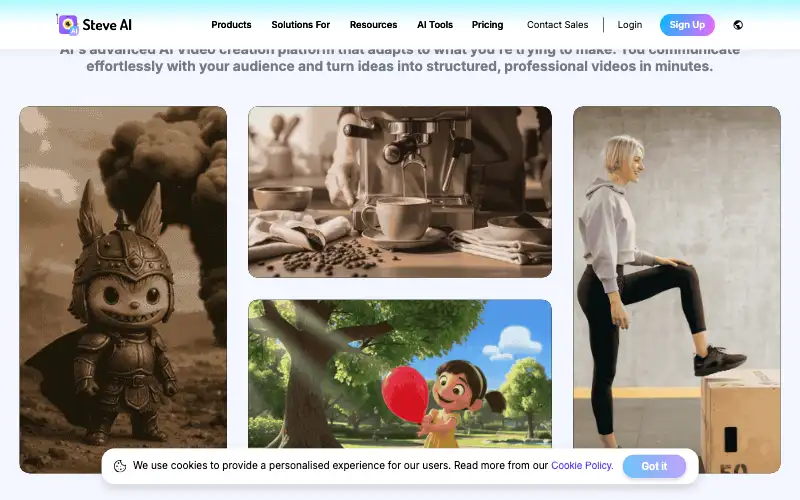Open the Resources menu
The image size is (800, 500).
pyautogui.click(x=373, y=24)
